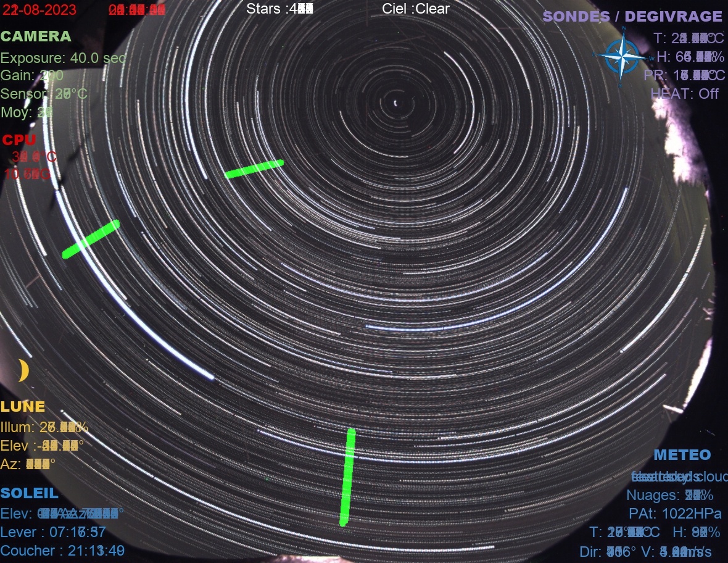Click the crescent moon icon
The width and height of the screenshot is (728, 563).
click(x=23, y=370)
